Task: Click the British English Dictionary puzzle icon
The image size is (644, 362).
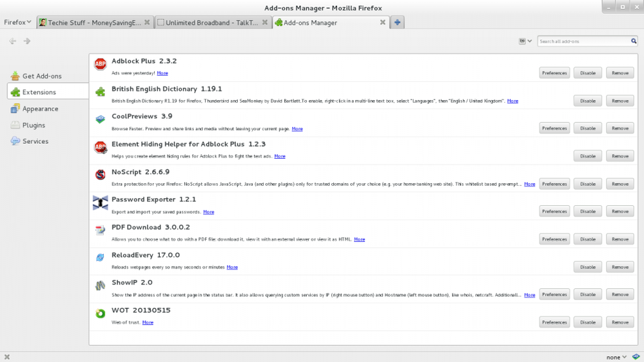Action: point(100,92)
